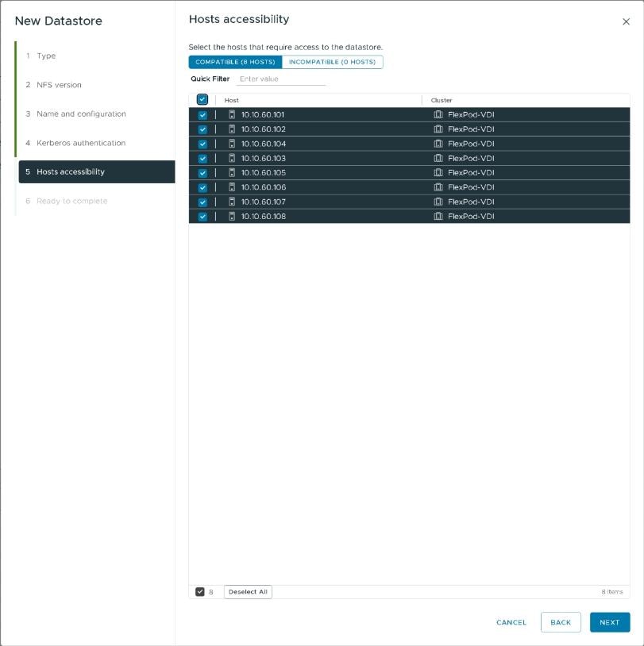Click the host icon for 10.10.60.101

click(232, 114)
